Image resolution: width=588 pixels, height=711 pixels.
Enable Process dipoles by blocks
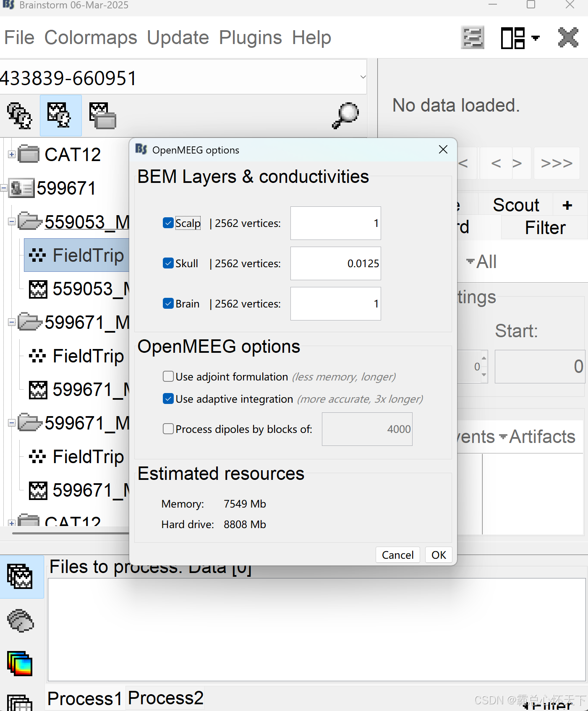point(168,429)
